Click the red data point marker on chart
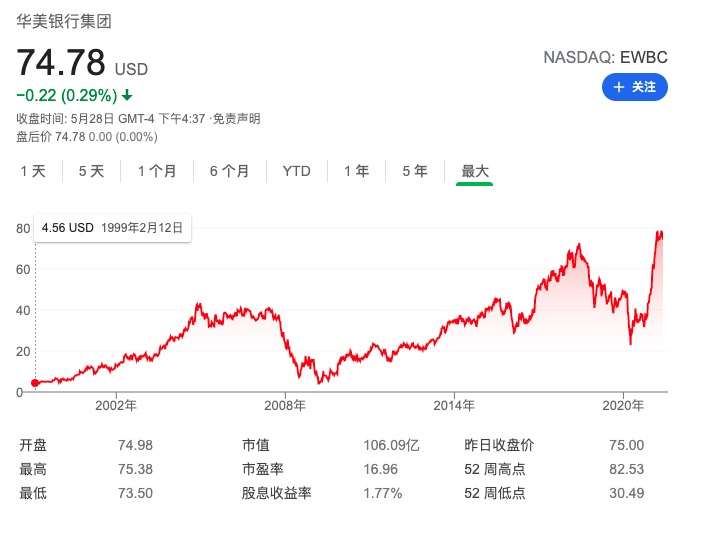705x538 pixels. (x=35, y=383)
